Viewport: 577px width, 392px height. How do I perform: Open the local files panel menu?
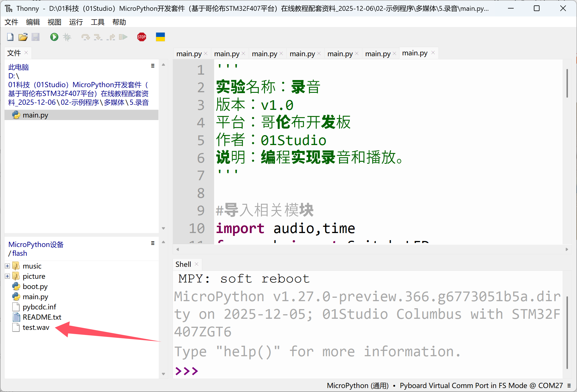(x=153, y=66)
